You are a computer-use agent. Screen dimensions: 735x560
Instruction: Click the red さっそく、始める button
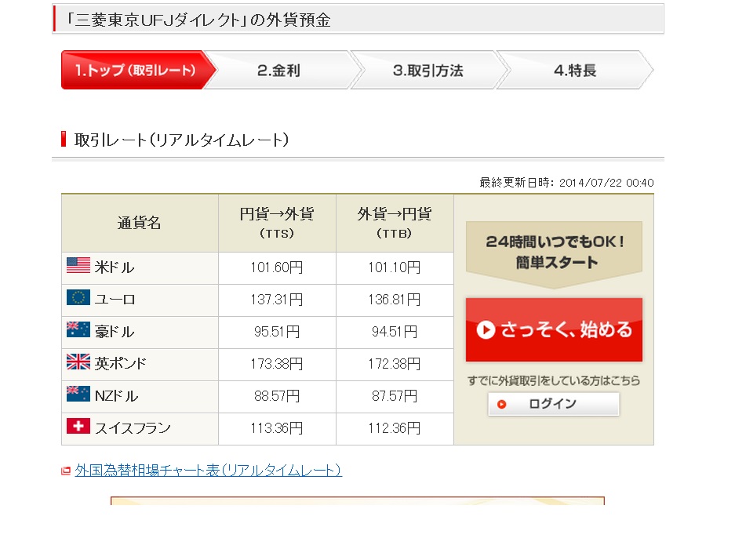pyautogui.click(x=554, y=329)
